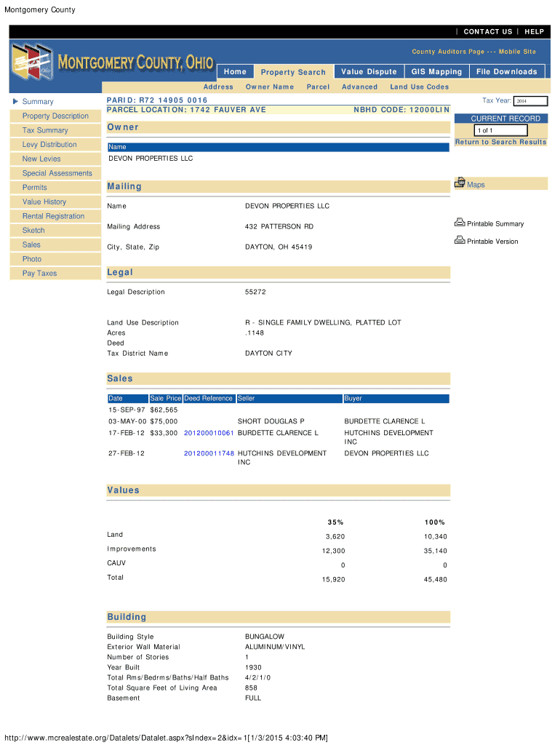The height and width of the screenshot is (745, 560).
Task: Return to Search Results
Action: coord(500,142)
